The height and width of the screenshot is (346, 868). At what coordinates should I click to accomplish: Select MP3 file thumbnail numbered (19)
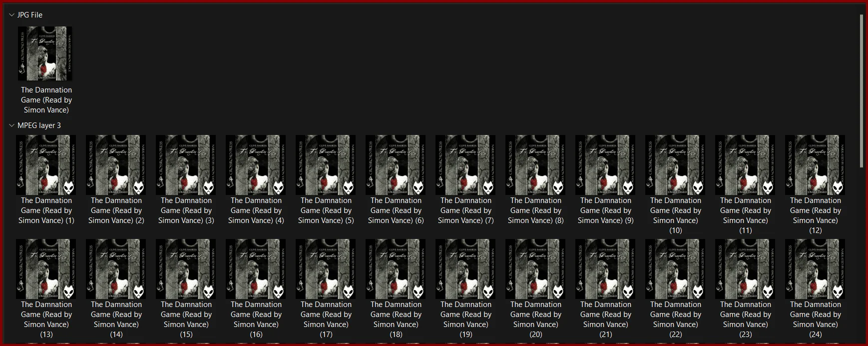(x=465, y=269)
